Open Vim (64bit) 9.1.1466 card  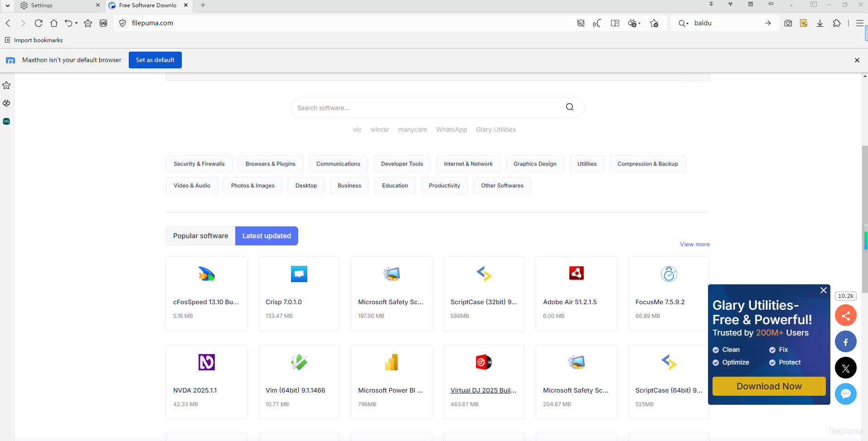[x=299, y=382]
